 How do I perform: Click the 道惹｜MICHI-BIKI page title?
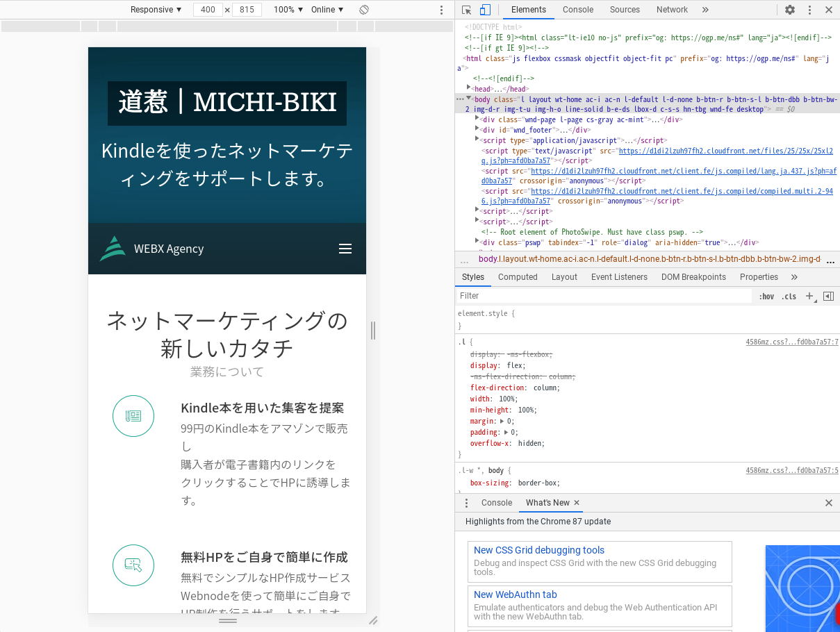(x=227, y=102)
